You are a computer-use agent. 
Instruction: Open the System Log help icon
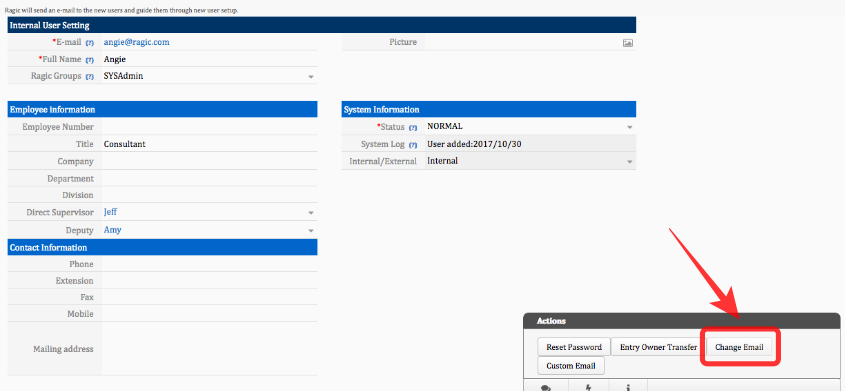tap(413, 145)
